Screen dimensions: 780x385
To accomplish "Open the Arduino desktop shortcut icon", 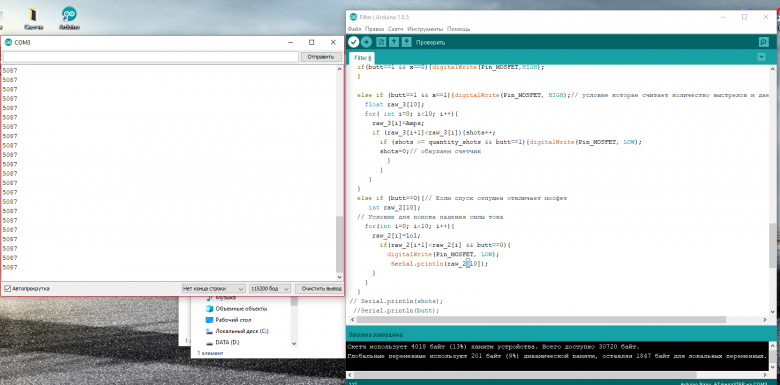I will (x=69, y=18).
